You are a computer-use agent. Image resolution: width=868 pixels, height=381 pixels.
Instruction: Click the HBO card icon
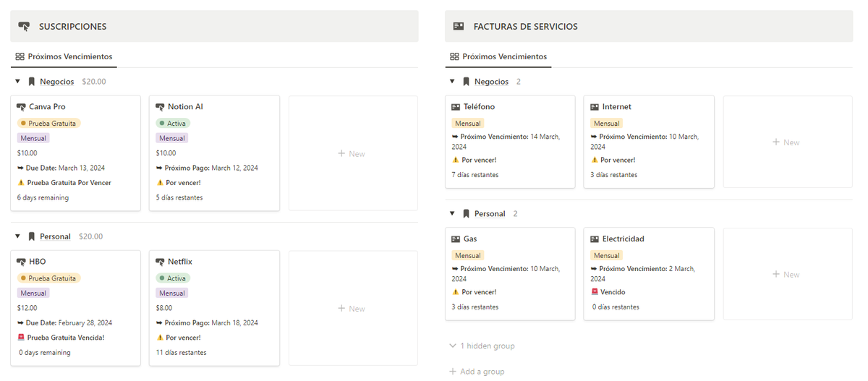pyautogui.click(x=21, y=262)
